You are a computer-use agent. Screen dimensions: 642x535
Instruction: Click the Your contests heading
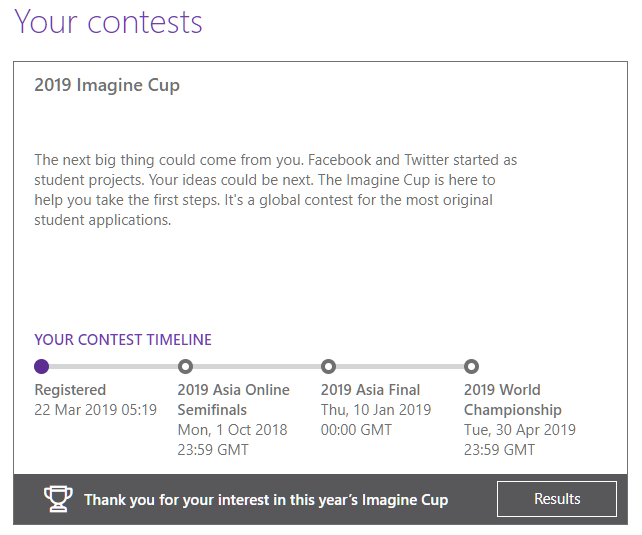[108, 22]
